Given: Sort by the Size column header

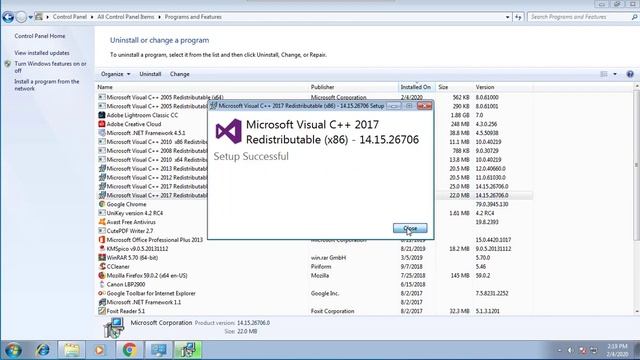Looking at the screenshot, I should click(454, 87).
